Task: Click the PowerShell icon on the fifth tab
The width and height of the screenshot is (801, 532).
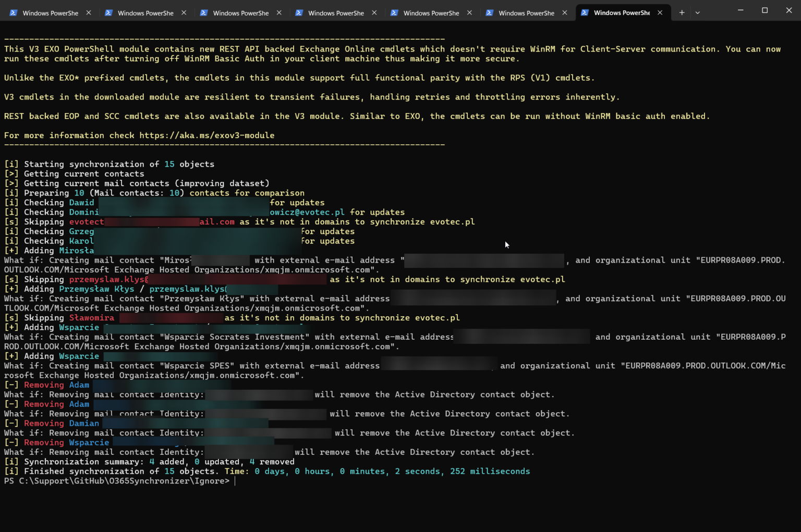Action: click(394, 13)
